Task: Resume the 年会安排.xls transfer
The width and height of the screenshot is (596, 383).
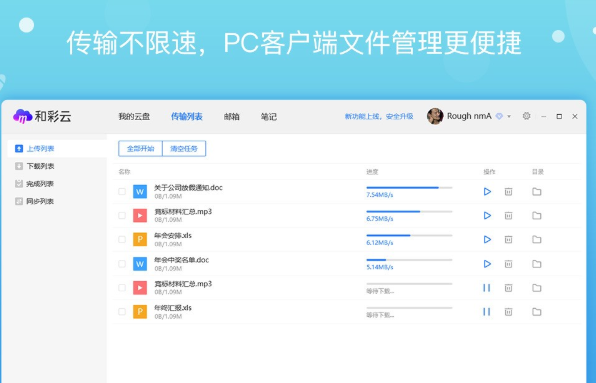Action: [x=487, y=239]
